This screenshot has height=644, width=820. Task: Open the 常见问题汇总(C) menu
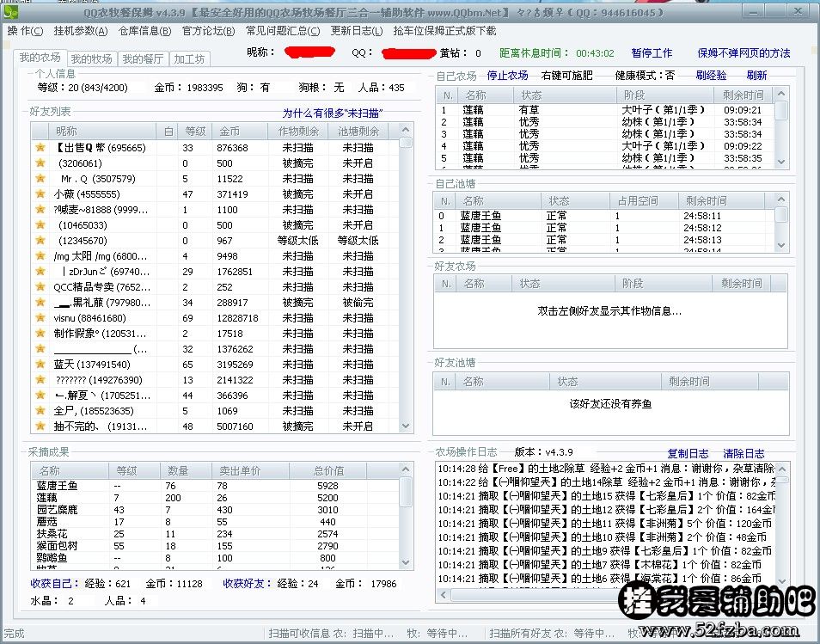(283, 31)
